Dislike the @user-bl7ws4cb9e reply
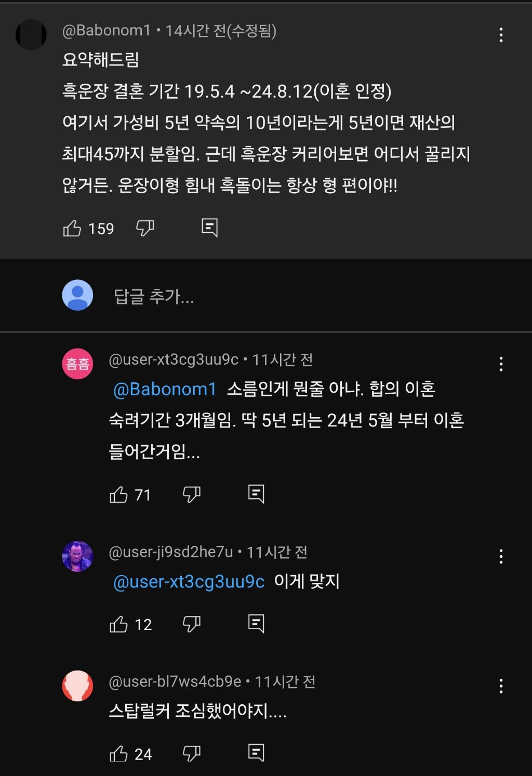The image size is (532, 776). [192, 754]
